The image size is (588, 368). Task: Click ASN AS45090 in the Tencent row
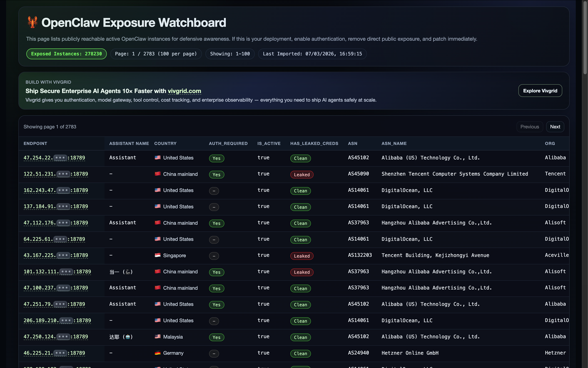[x=359, y=174]
